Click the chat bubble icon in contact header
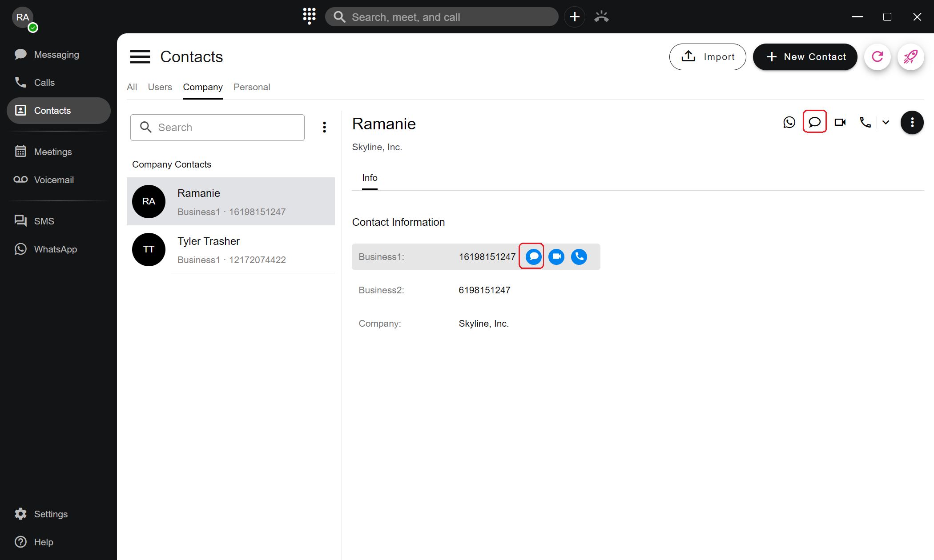This screenshot has height=560, width=934. 814,122
